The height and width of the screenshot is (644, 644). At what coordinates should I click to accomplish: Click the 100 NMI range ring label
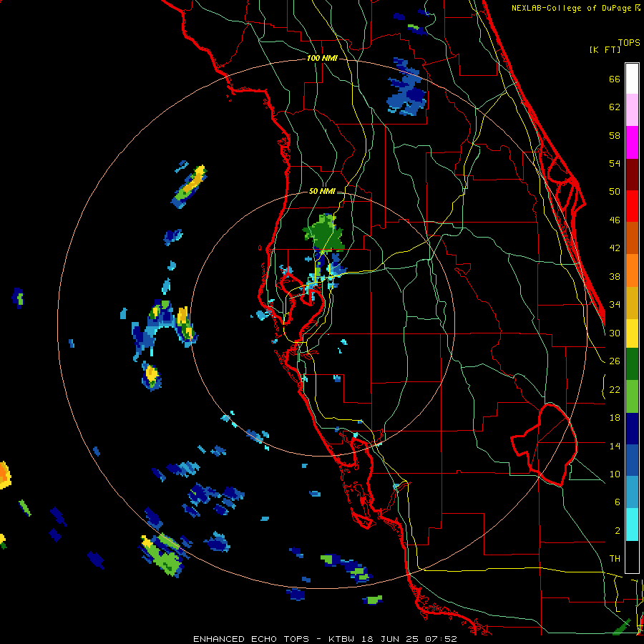[322, 59]
